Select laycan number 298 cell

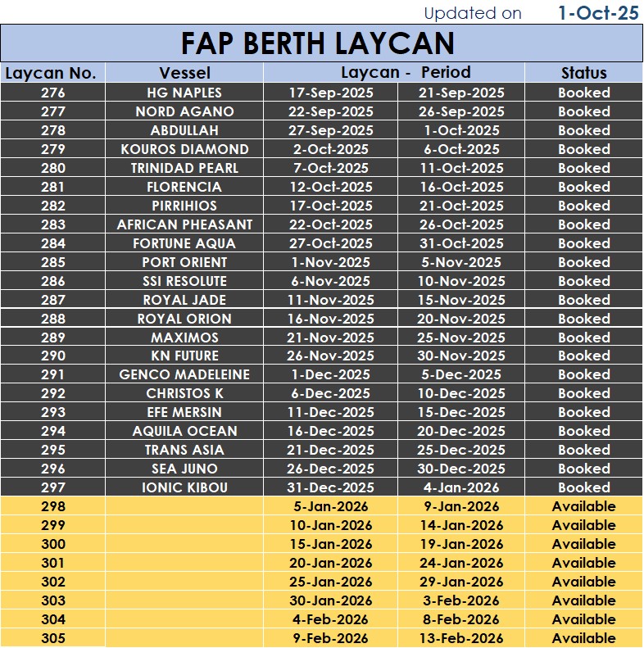pyautogui.click(x=52, y=506)
